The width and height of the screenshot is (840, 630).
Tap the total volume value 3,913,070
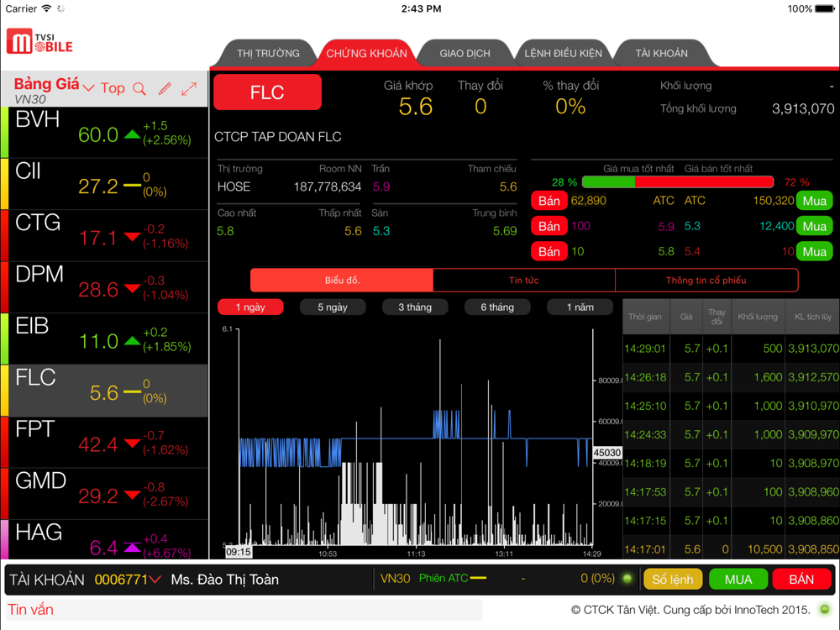click(802, 108)
